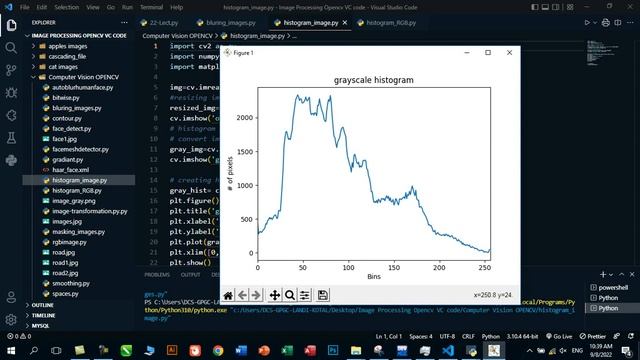640x360 pixels.
Task: Open editor More Actions menu
Action: [x=630, y=23]
